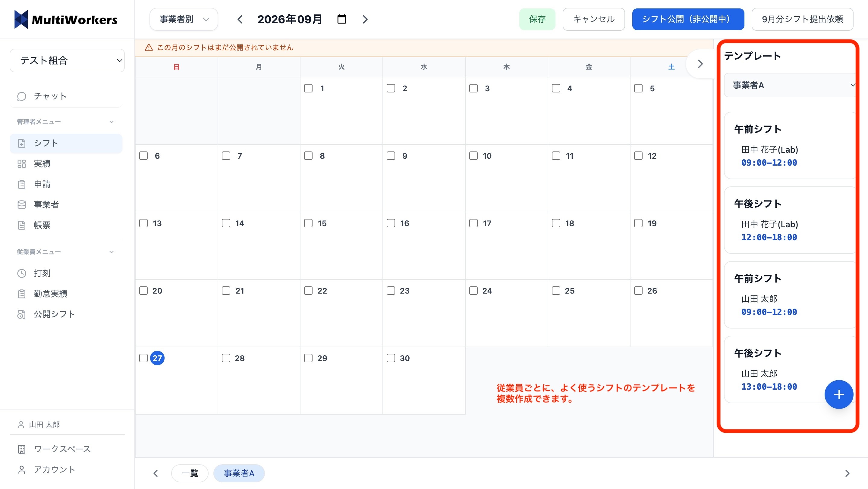This screenshot has height=489, width=868.
Task: Collapse the 従業員メニュー section
Action: [111, 252]
